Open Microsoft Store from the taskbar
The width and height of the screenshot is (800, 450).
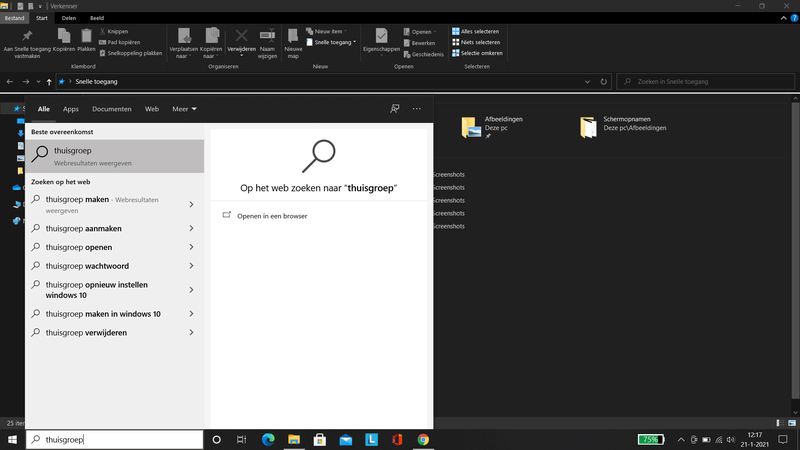(x=320, y=440)
